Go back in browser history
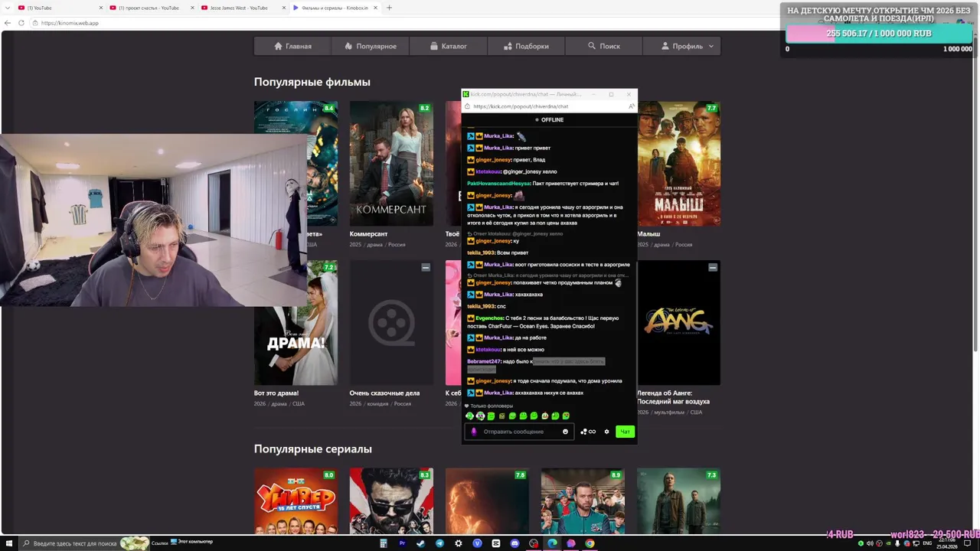The height and width of the screenshot is (551, 980). click(x=8, y=23)
